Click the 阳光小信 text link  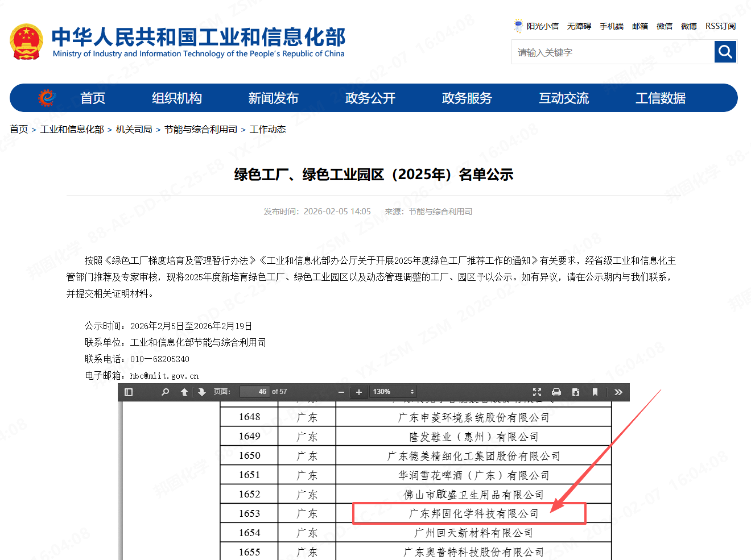[543, 26]
